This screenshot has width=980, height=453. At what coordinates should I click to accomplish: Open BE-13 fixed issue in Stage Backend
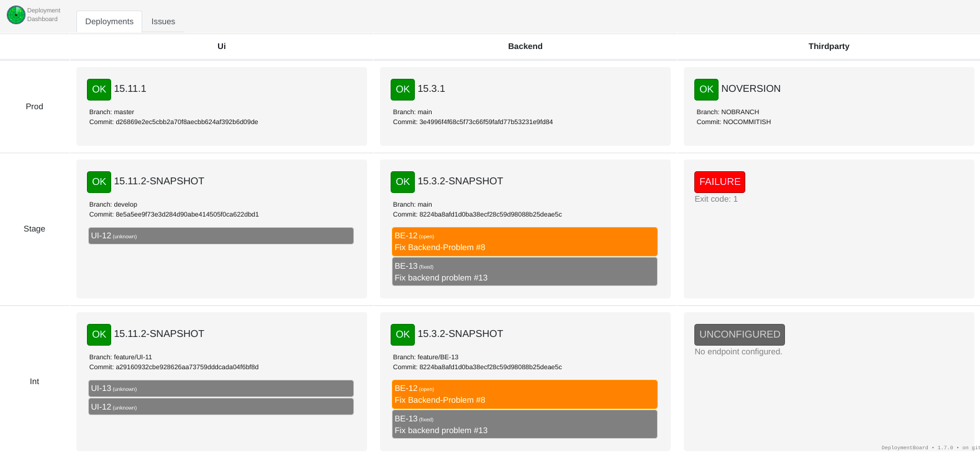(x=525, y=272)
